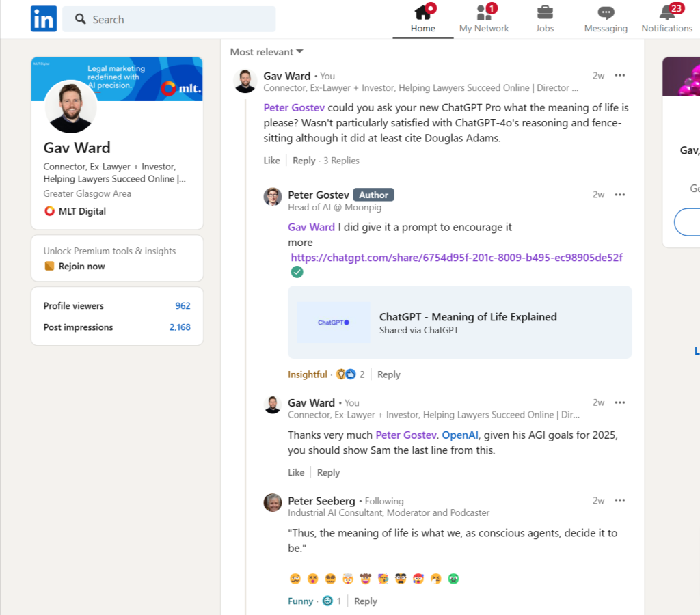The width and height of the screenshot is (700, 615).
Task: Open Gav Ward's name on thank-you reply
Action: click(x=311, y=403)
